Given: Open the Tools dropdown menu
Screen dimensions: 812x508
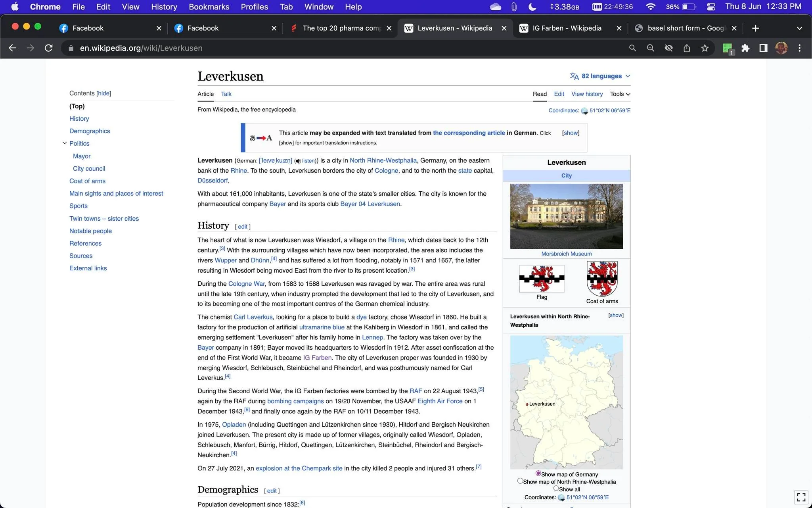Looking at the screenshot, I should click(620, 94).
